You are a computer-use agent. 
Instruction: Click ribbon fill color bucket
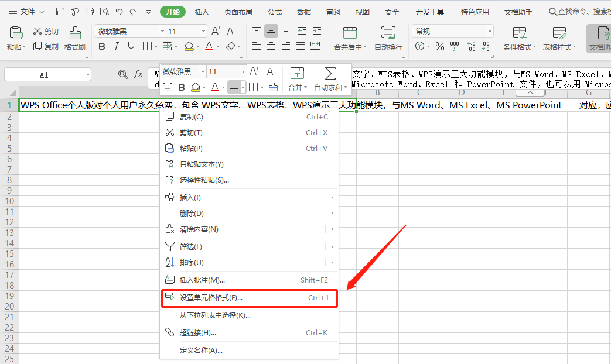pos(189,47)
